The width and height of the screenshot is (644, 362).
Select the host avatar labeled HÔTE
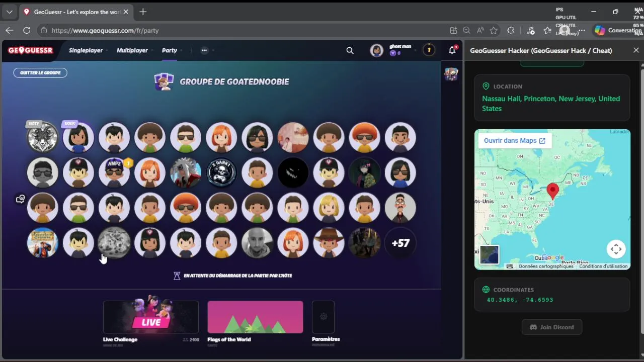42,137
